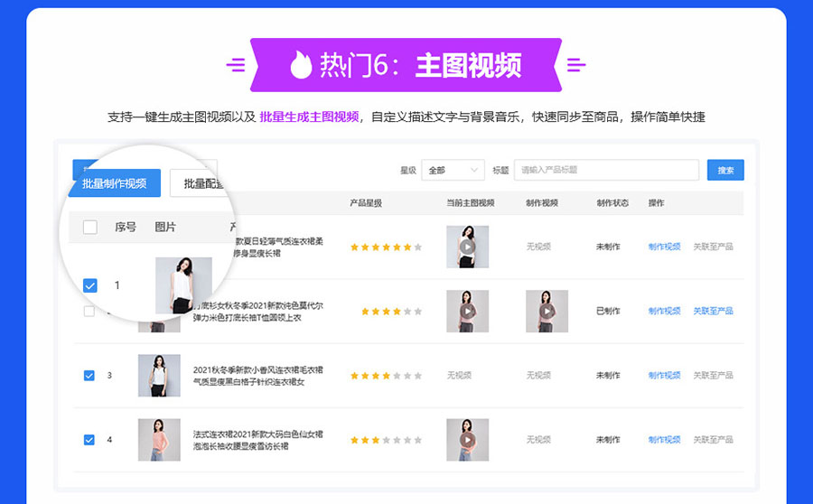The image size is (813, 504).
Task: Open product image thumbnail in row 3
Action: point(159,375)
